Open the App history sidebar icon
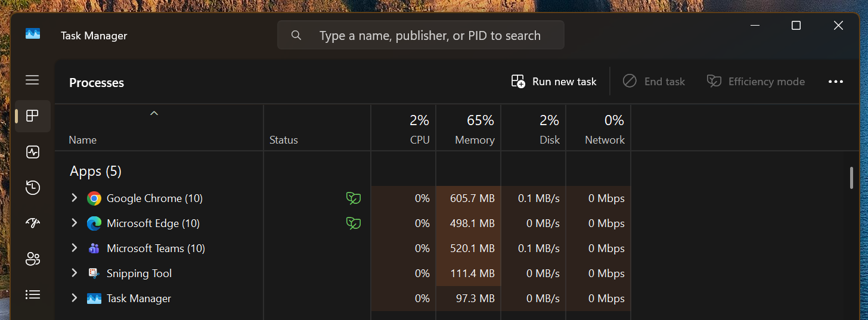 33,188
